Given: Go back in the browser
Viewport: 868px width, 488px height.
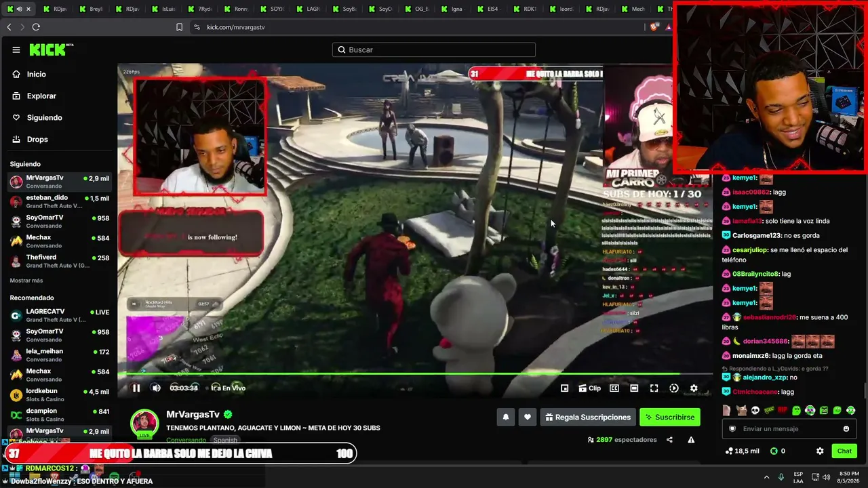Looking at the screenshot, I should click(x=9, y=27).
